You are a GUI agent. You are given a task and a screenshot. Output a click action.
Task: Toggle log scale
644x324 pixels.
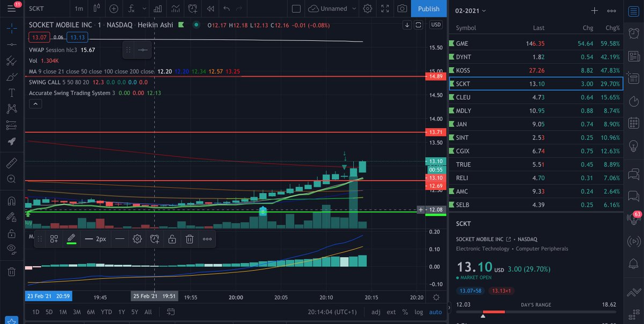(419, 312)
